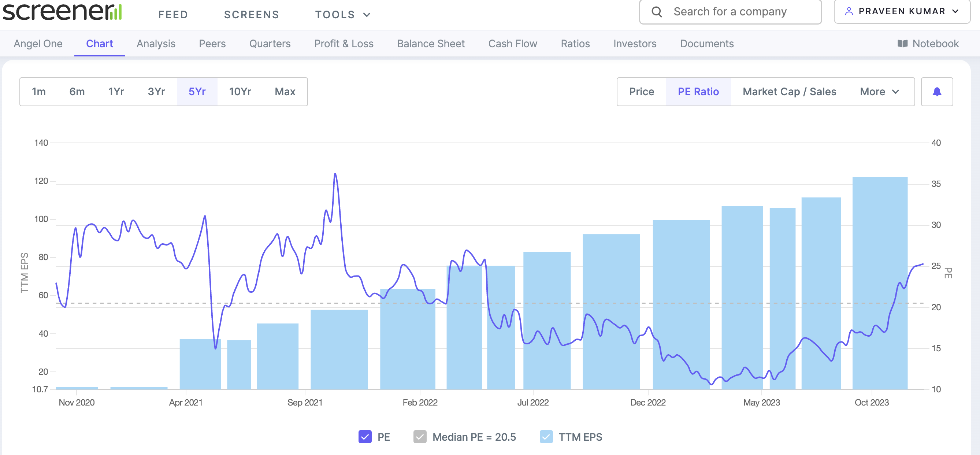
Task: Select the 1m time range
Action: pos(38,92)
